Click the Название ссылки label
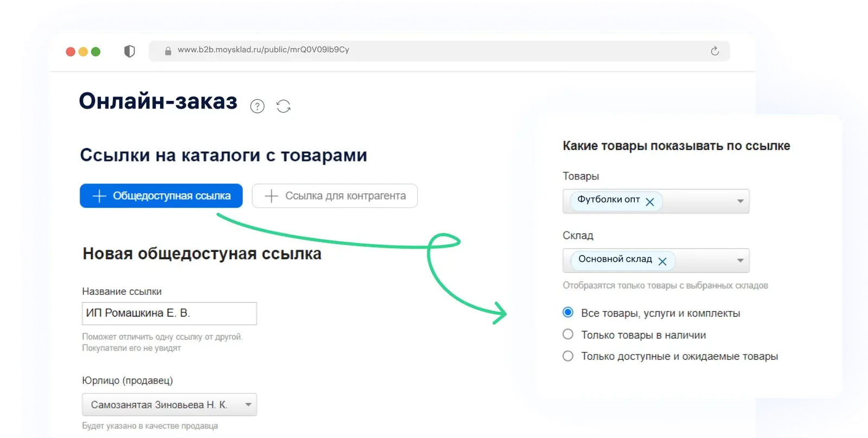The height and width of the screenshot is (438, 868). [x=122, y=291]
